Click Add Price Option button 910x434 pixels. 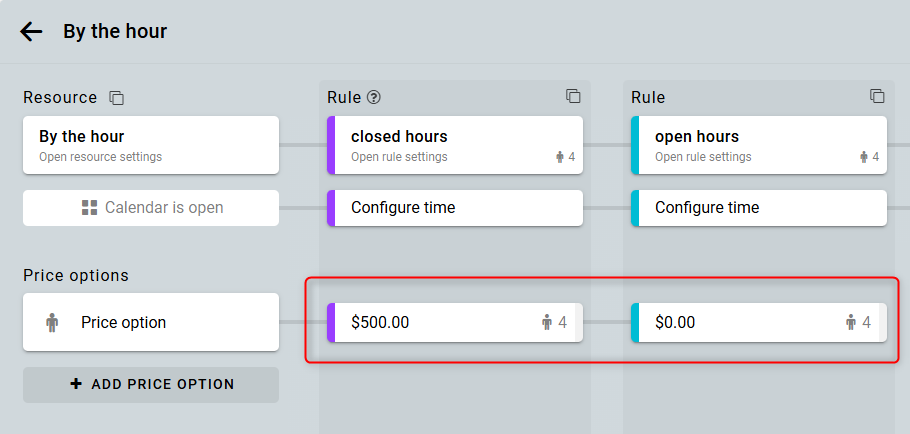(x=151, y=384)
